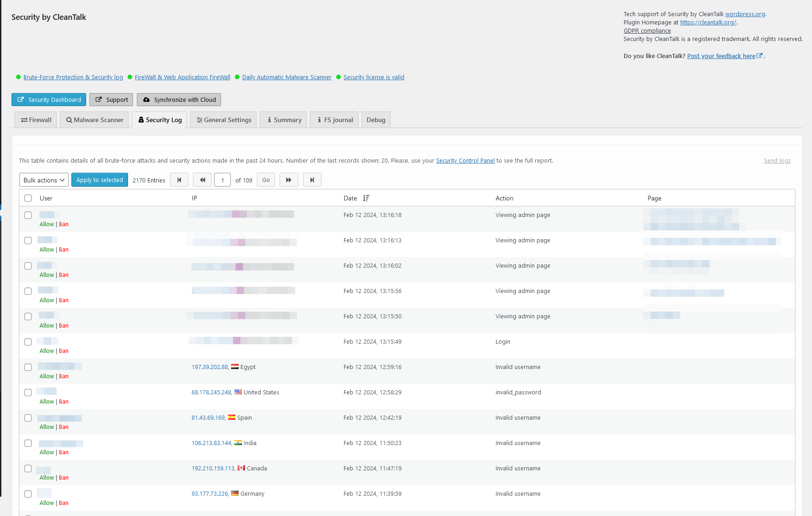Switch to the Summary tab

pos(283,120)
